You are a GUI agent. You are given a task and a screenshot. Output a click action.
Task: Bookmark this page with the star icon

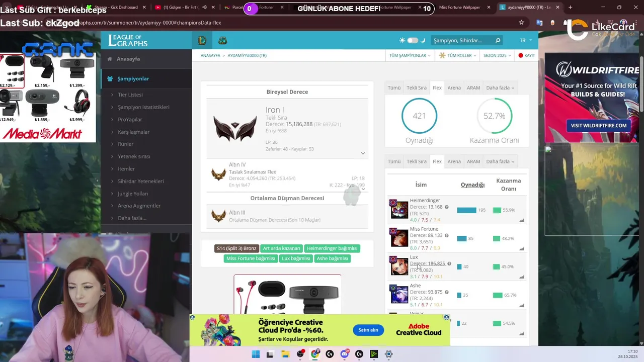pos(521,23)
